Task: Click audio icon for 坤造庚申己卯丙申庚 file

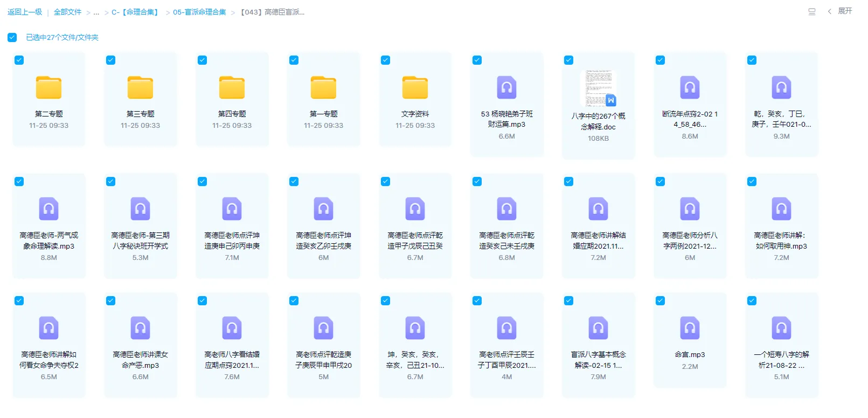Action: [x=232, y=209]
